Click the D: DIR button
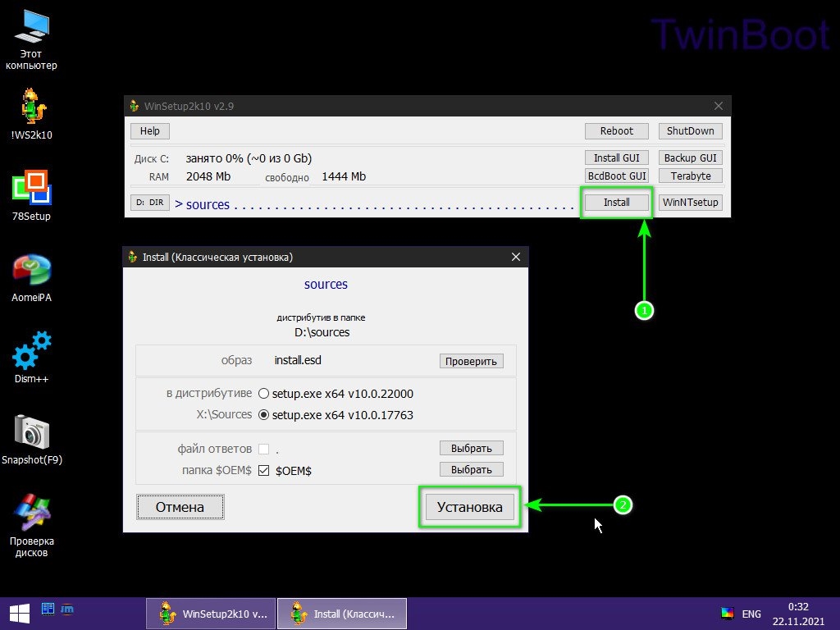The height and width of the screenshot is (630, 840). [150, 203]
